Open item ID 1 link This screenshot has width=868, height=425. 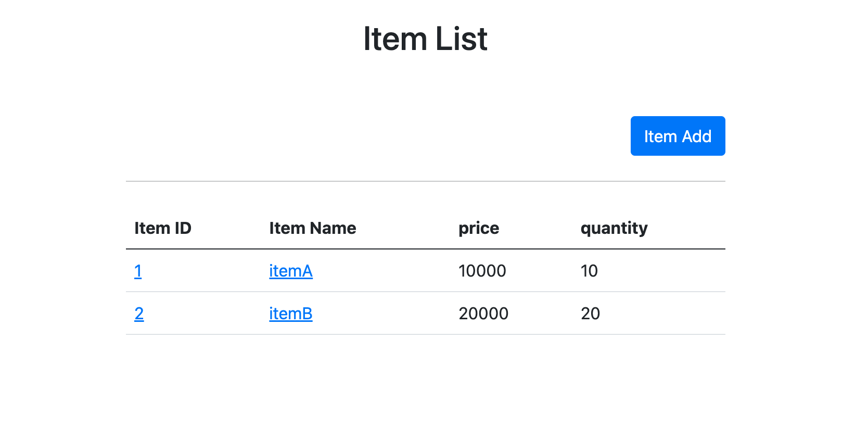coord(138,271)
